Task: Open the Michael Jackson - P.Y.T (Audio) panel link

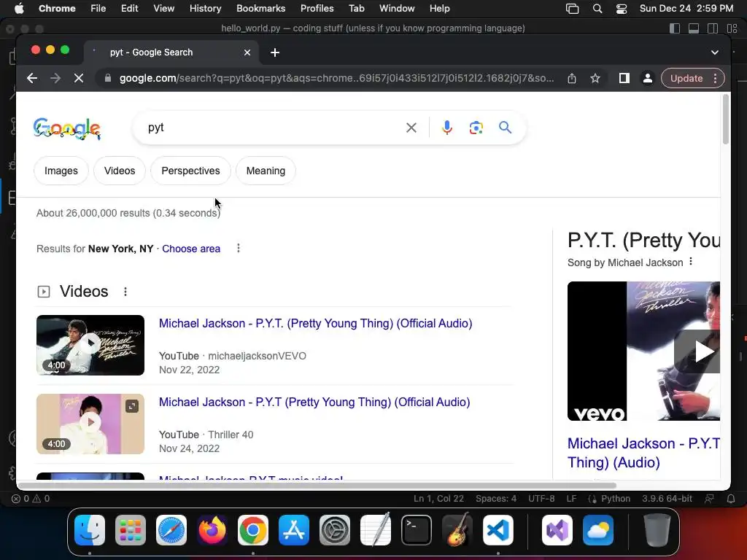Action: (x=643, y=453)
